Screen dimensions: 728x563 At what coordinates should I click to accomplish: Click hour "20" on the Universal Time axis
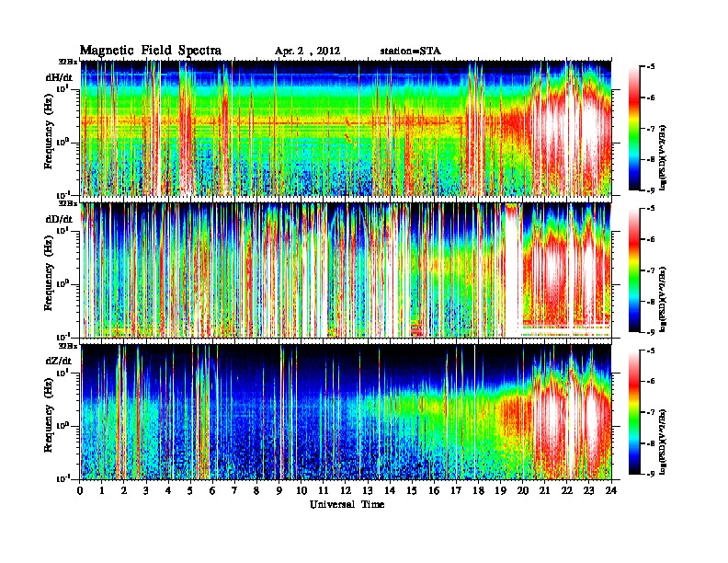coord(523,490)
